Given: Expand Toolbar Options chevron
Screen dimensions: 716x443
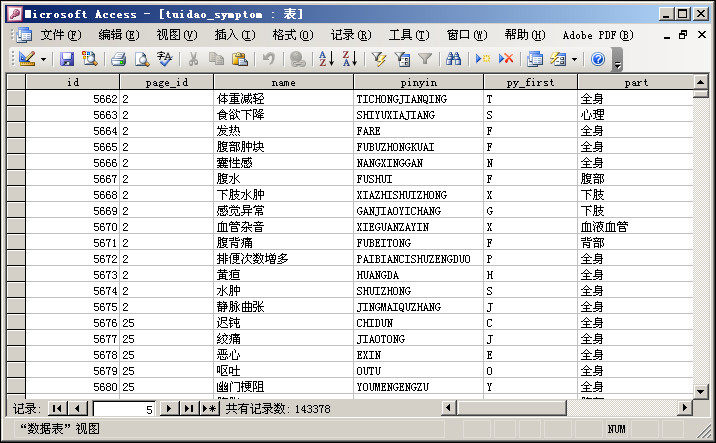Looking at the screenshot, I should [617, 60].
